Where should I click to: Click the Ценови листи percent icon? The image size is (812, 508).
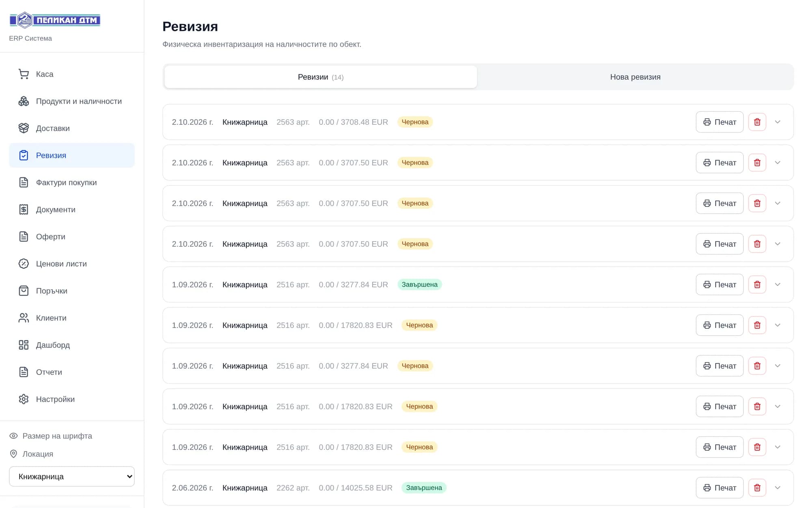pos(24,264)
